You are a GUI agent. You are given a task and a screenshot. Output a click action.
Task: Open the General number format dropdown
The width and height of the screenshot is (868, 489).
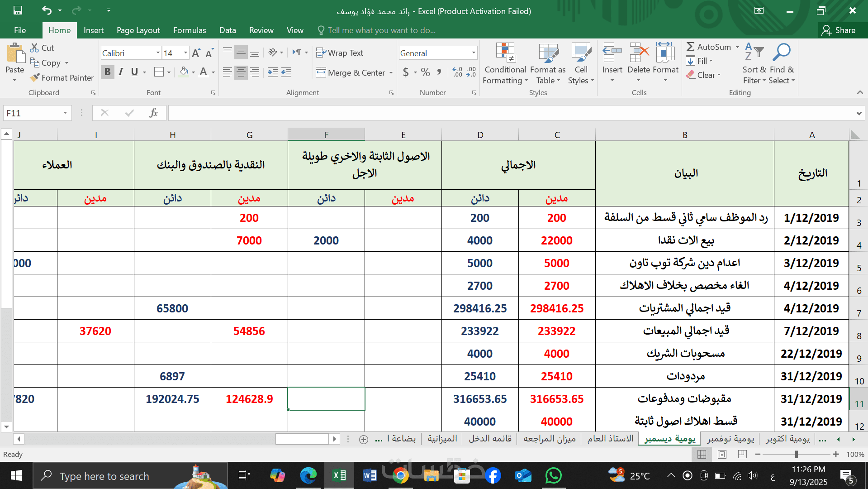[474, 53]
